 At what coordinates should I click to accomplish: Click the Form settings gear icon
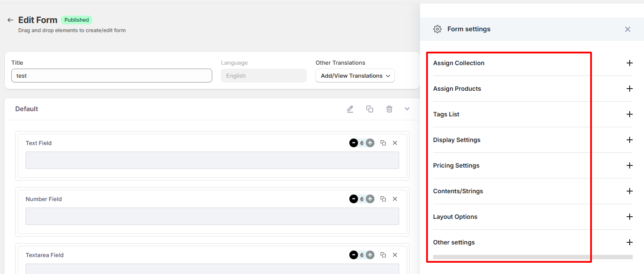click(437, 29)
